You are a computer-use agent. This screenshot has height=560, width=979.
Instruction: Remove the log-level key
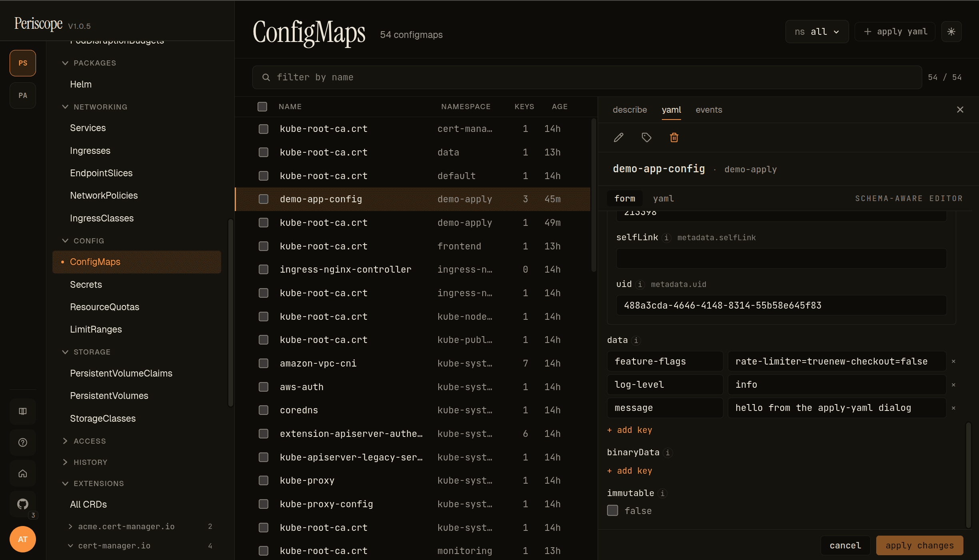[x=953, y=385]
